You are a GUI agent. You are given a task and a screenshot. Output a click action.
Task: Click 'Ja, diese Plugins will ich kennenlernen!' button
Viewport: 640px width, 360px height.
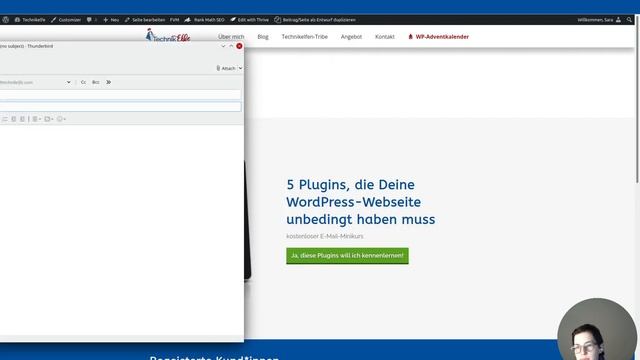pos(347,256)
